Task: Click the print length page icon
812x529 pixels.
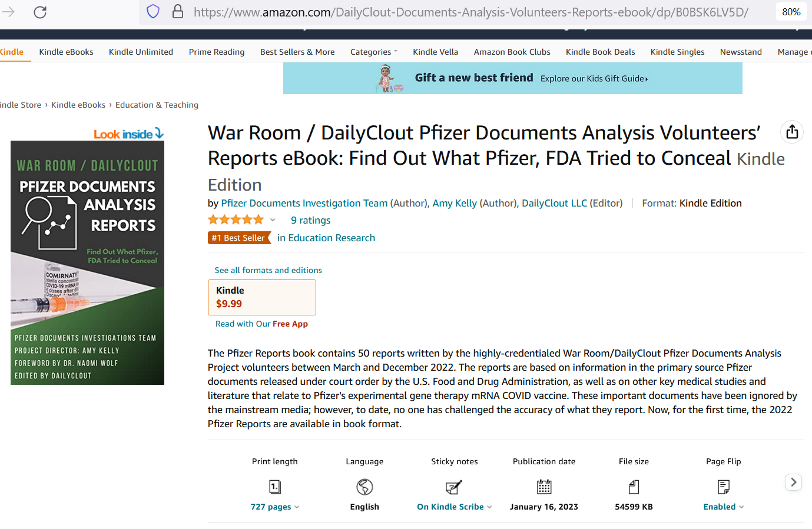Action: point(275,487)
